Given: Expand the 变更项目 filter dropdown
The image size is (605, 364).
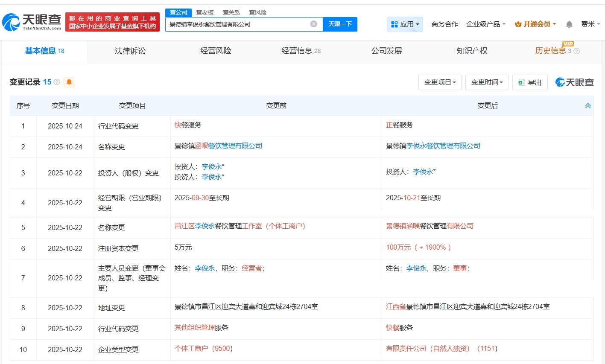Looking at the screenshot, I should (439, 82).
